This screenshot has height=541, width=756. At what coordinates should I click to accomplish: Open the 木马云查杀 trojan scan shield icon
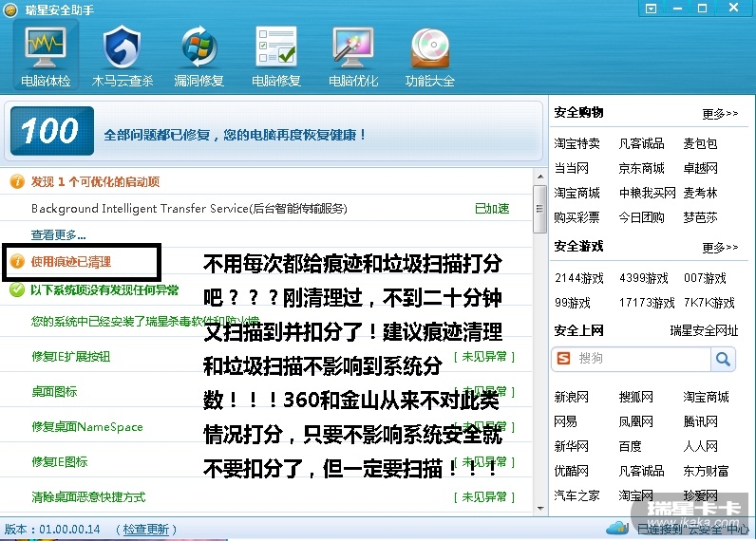tap(123, 57)
